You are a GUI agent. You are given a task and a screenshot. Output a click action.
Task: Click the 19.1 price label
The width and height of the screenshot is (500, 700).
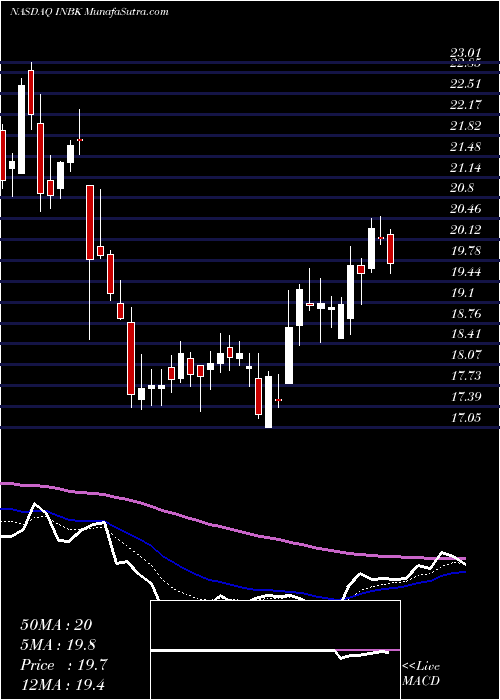click(462, 293)
